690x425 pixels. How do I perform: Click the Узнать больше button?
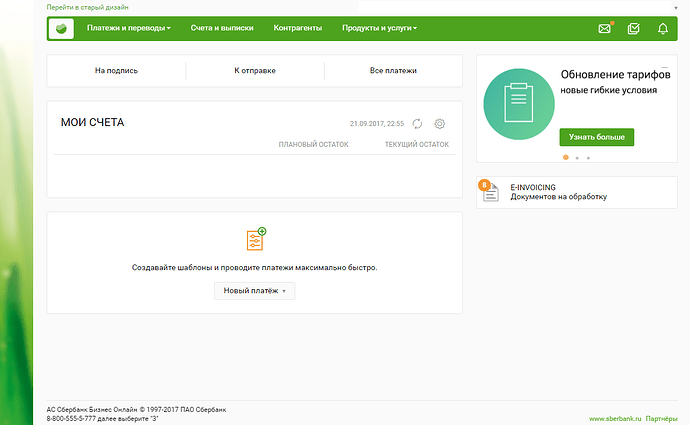[x=597, y=137]
